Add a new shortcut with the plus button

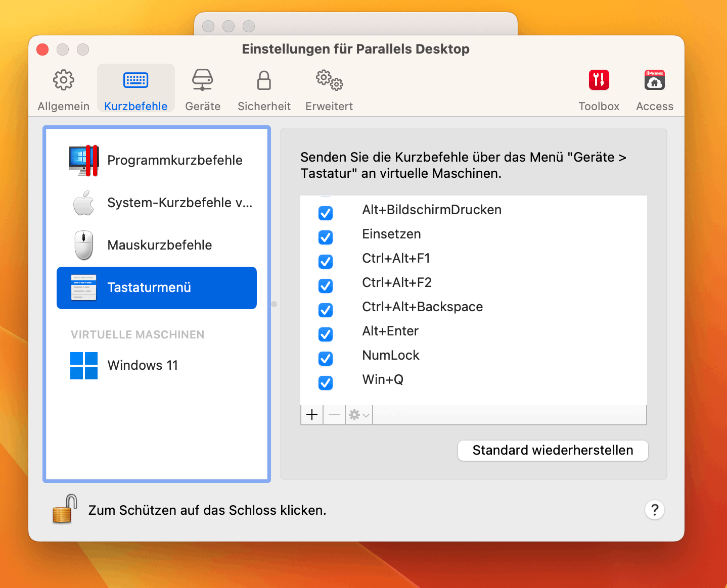[x=312, y=415]
